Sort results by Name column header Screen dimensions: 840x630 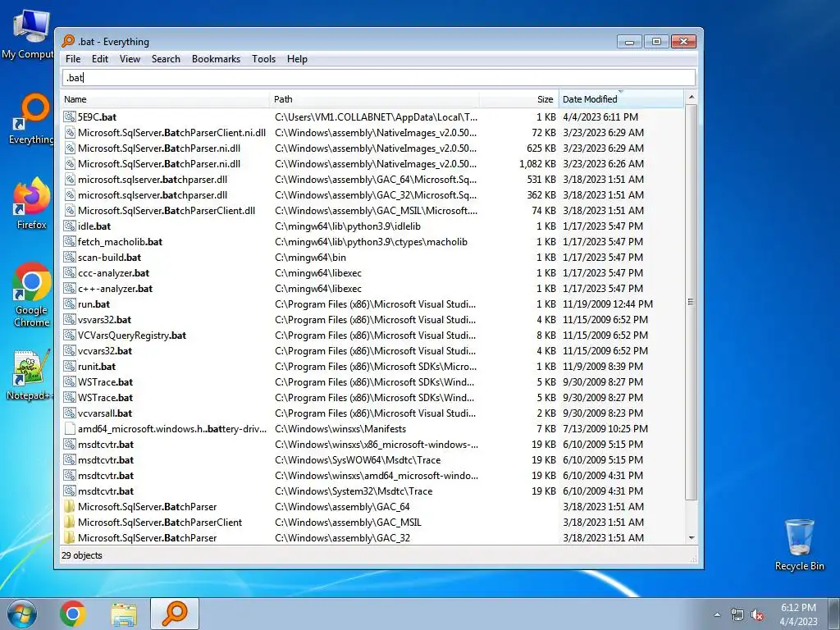(165, 99)
